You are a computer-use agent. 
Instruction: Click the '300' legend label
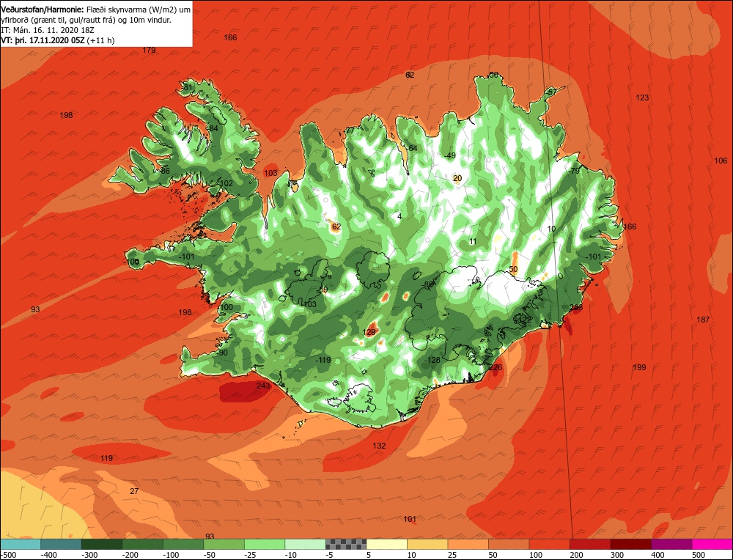[x=617, y=555]
